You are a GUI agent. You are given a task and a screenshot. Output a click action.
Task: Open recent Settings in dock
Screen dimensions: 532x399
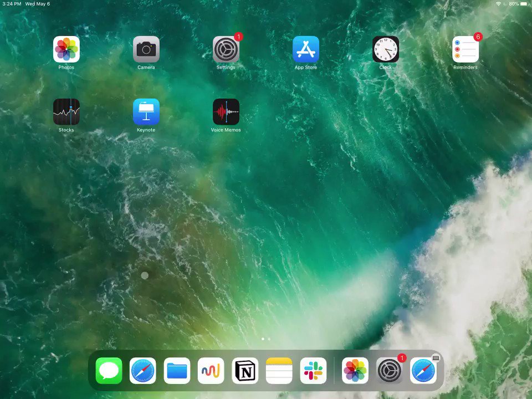pos(389,371)
